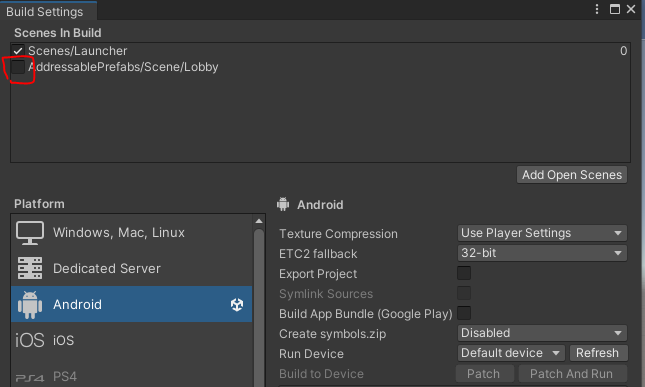Select the Scenes/Launcher scene row text

pyautogui.click(x=77, y=51)
